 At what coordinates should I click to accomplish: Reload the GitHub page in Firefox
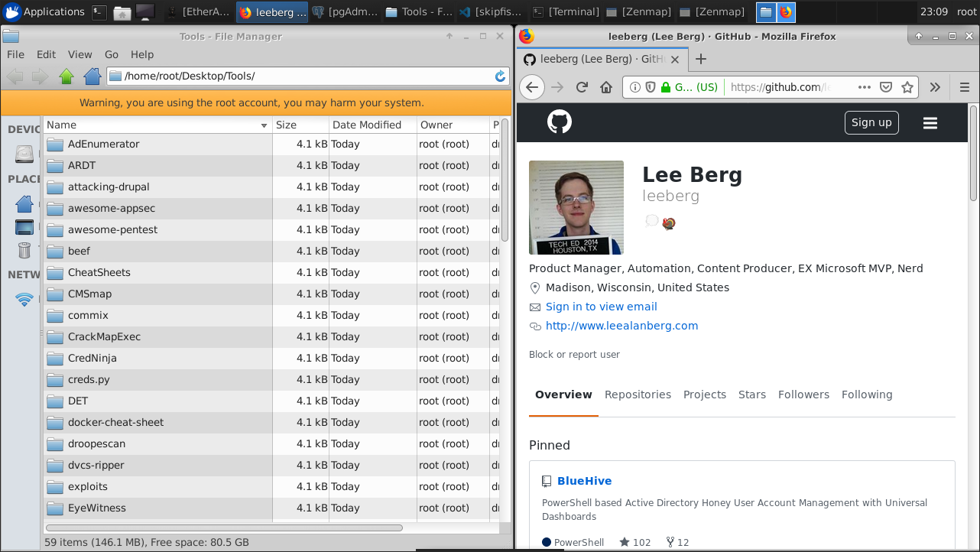point(582,87)
